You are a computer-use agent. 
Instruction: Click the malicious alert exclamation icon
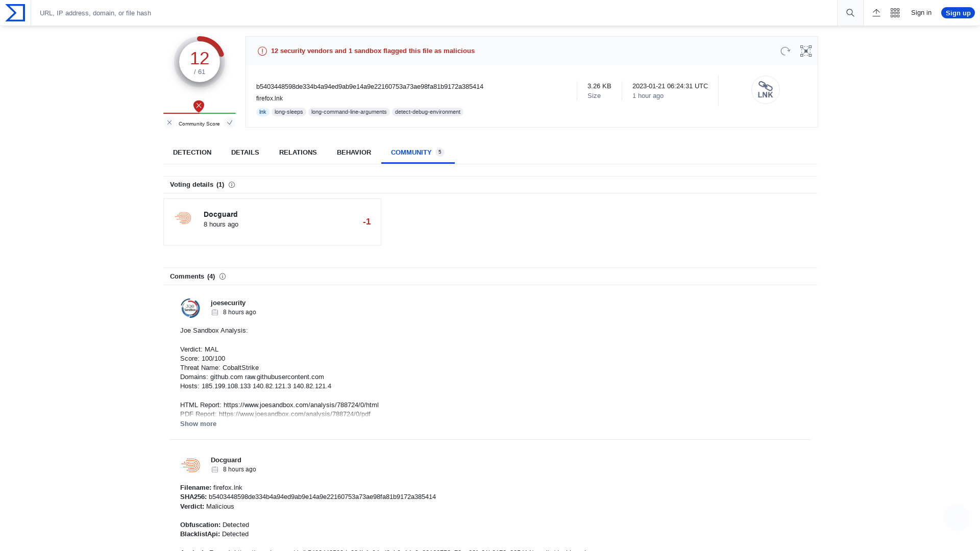tap(262, 51)
